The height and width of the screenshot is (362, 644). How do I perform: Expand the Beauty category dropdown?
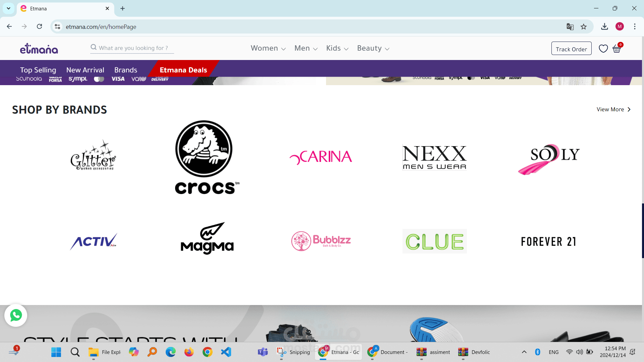coord(373,48)
